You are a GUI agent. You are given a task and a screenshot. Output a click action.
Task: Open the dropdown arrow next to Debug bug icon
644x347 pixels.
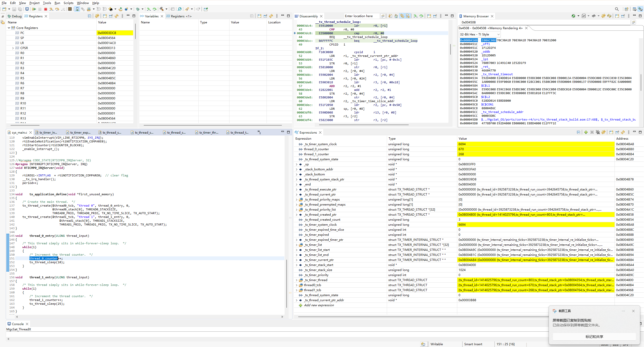[x=142, y=9]
